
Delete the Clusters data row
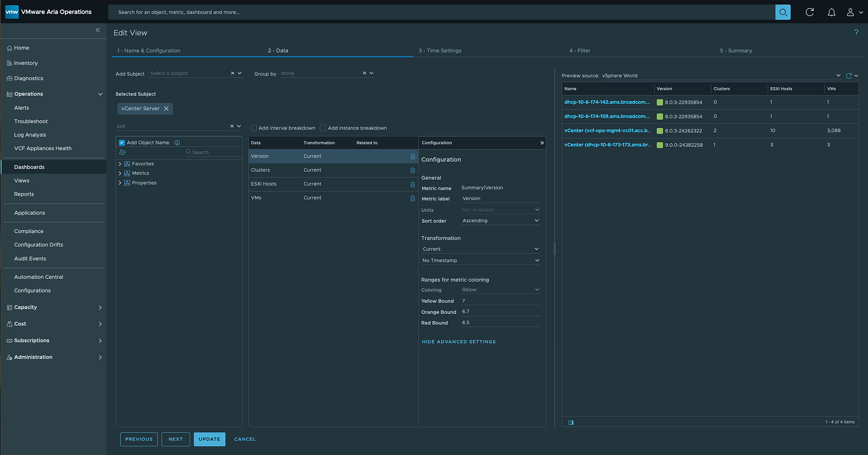412,170
